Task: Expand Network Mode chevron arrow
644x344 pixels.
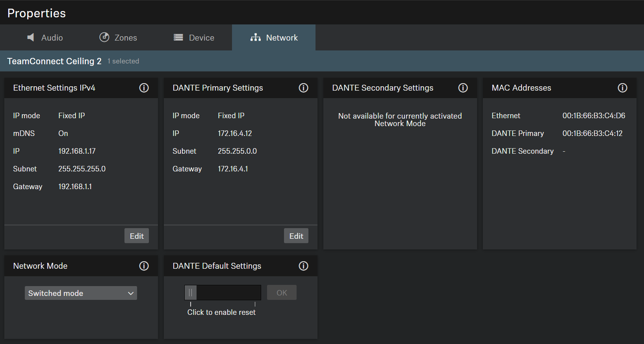Action: pyautogui.click(x=131, y=293)
